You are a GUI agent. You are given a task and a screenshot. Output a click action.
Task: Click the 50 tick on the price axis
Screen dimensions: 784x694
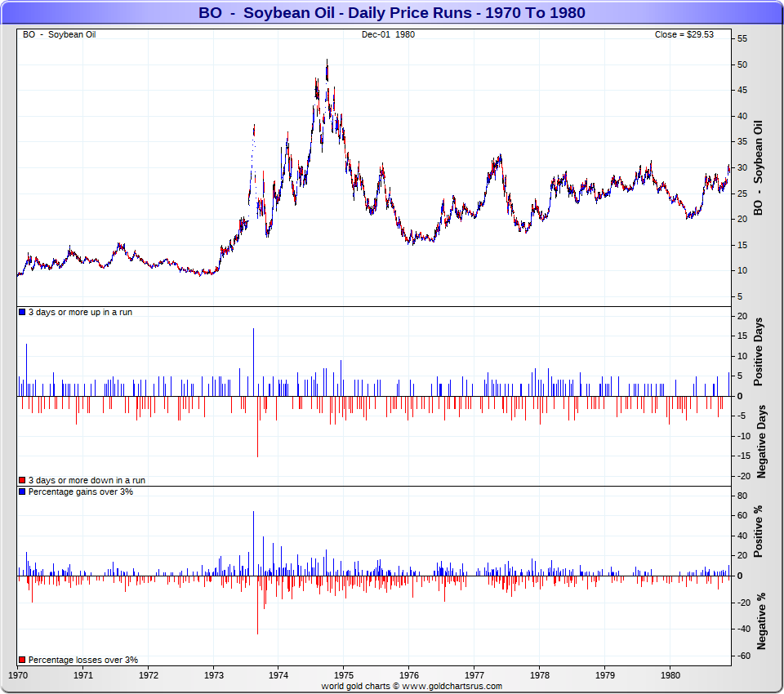click(x=742, y=65)
